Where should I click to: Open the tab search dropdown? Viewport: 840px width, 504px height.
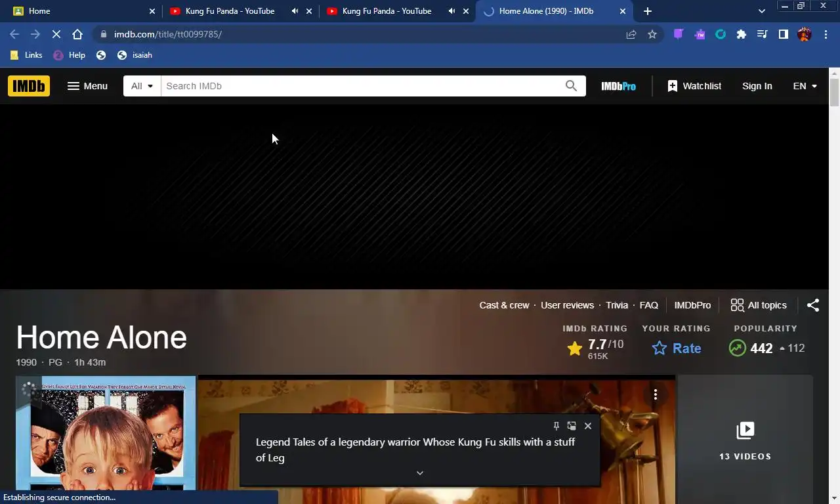pos(761,11)
